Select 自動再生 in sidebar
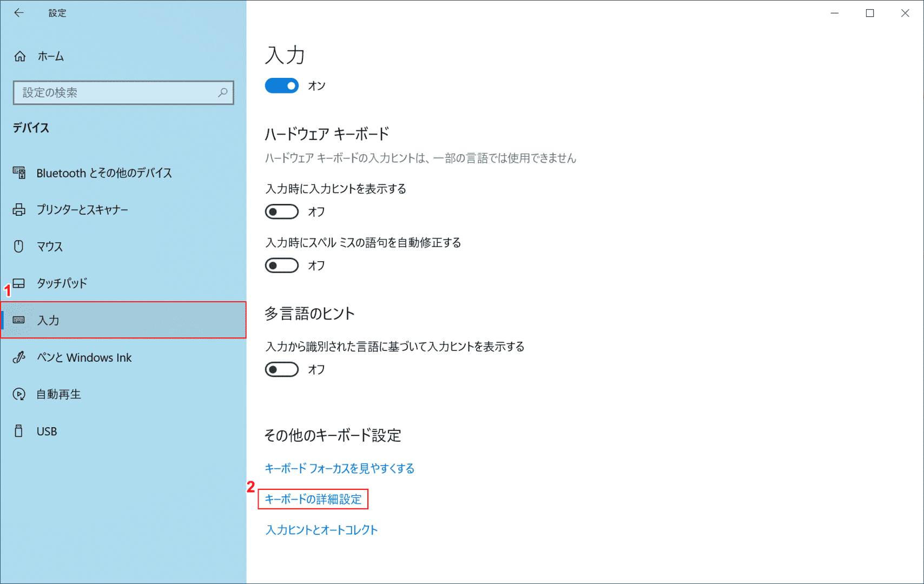The height and width of the screenshot is (584, 924). pos(123,394)
